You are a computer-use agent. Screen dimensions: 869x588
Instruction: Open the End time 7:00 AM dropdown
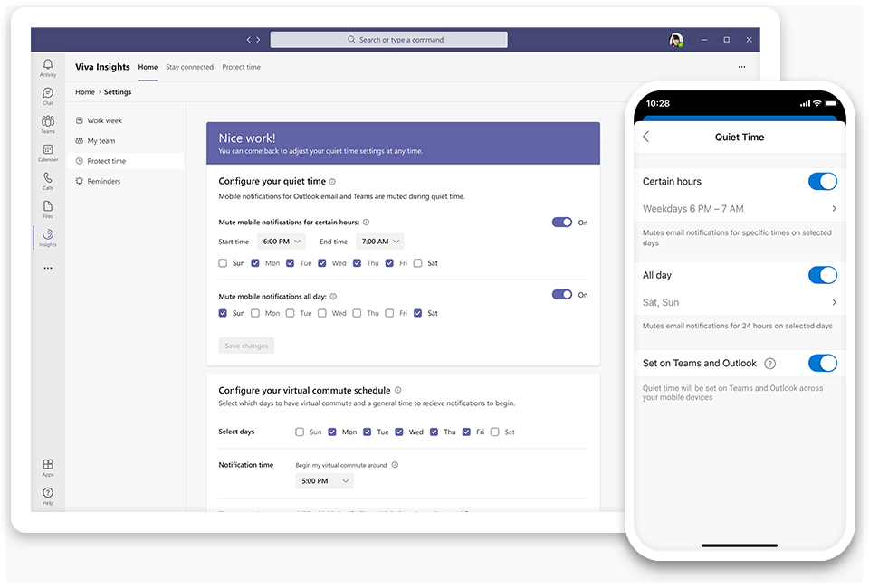(x=379, y=241)
